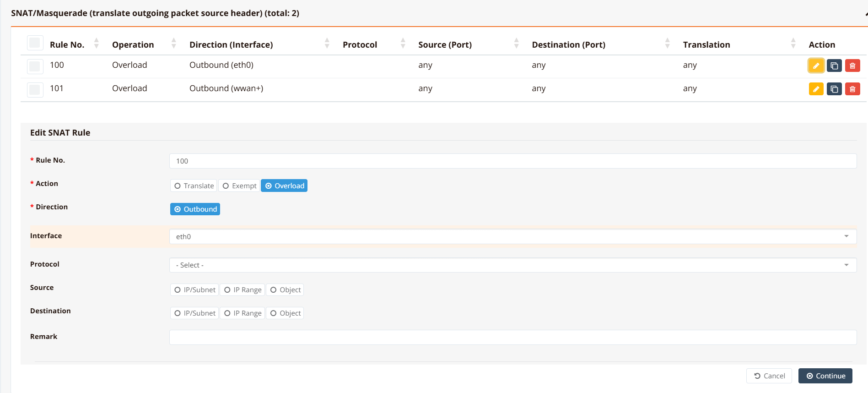The height and width of the screenshot is (393, 868).
Task: Delete rule 100 with the trash icon
Action: (852, 65)
